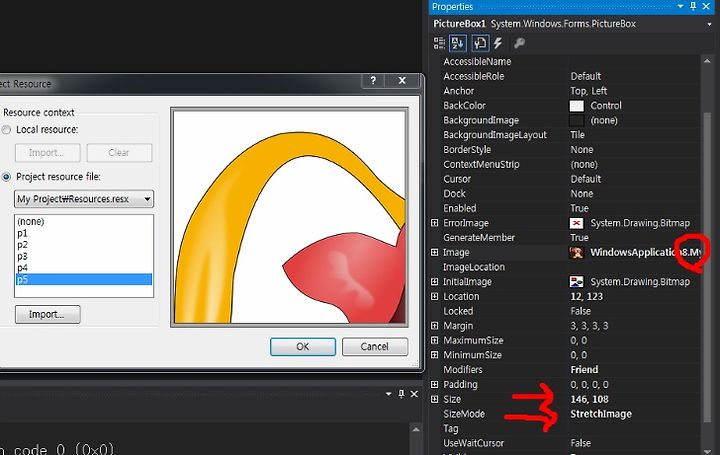Click the AccessibleRole property row
The height and width of the screenshot is (455, 720).
tap(565, 76)
